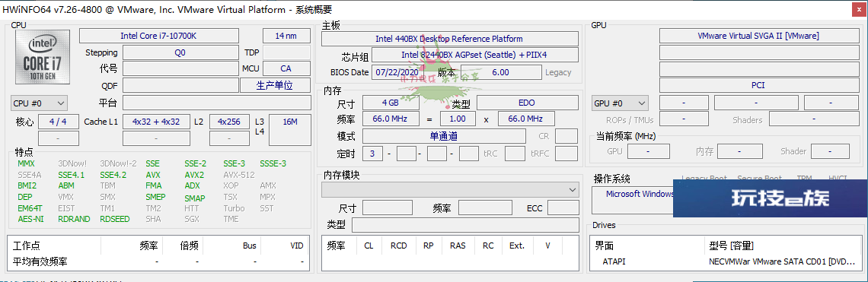This screenshot has width=868, height=282.
Task: Click the 3DNow!-2 feature flag
Action: [x=119, y=163]
